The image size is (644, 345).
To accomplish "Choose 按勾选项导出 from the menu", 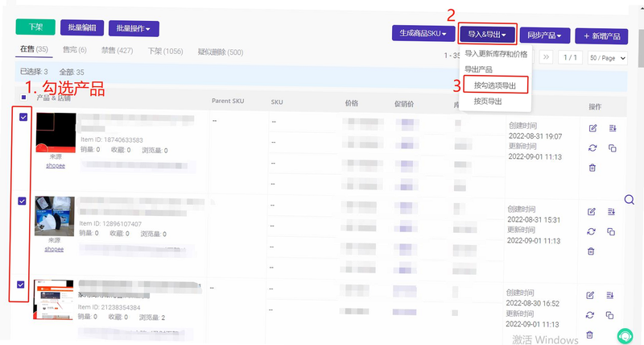I will pyautogui.click(x=495, y=85).
